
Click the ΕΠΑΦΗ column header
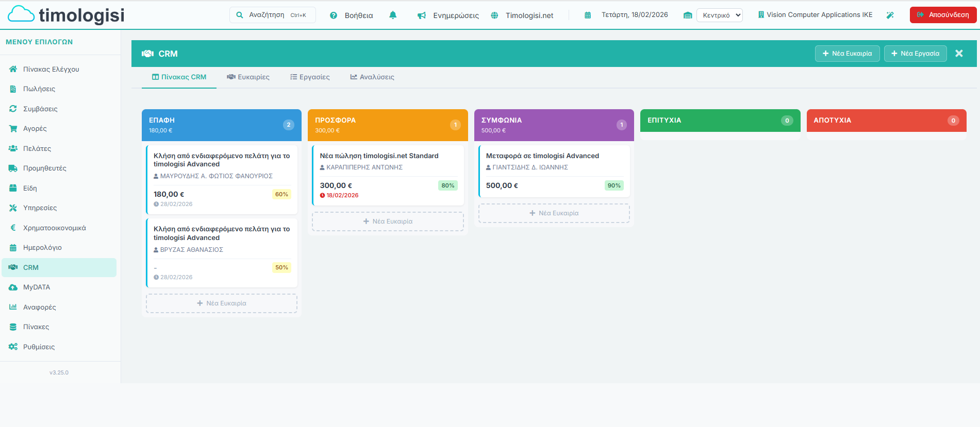[222, 125]
